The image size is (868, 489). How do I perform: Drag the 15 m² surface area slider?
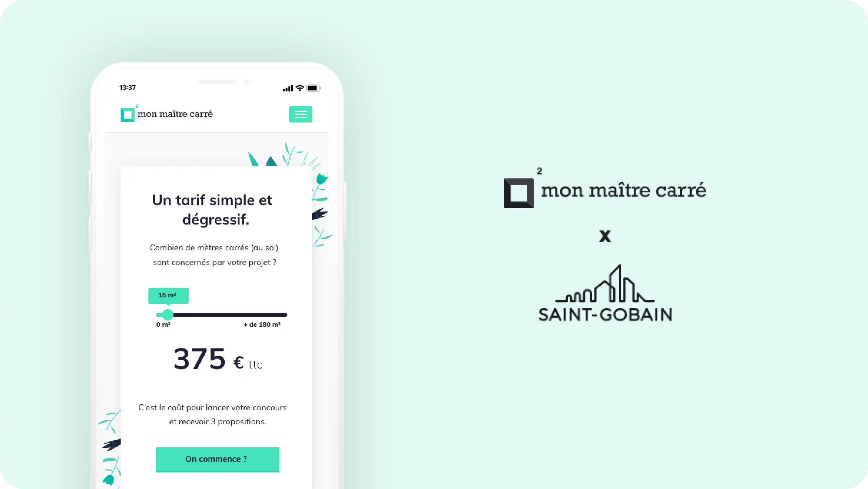tap(167, 314)
